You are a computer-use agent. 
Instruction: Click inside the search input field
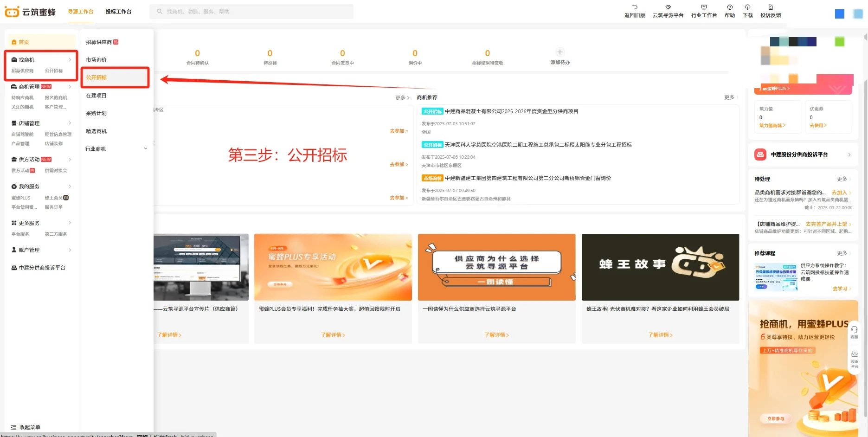tap(251, 11)
